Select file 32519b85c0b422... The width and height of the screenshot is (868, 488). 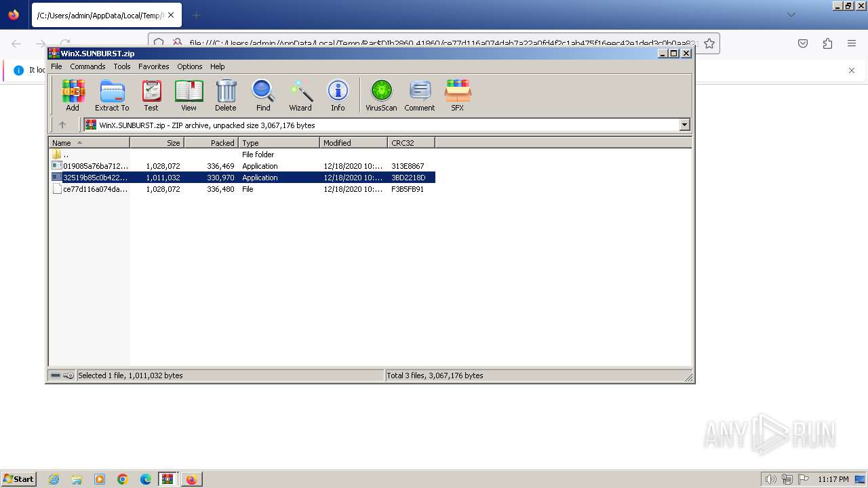(x=242, y=178)
